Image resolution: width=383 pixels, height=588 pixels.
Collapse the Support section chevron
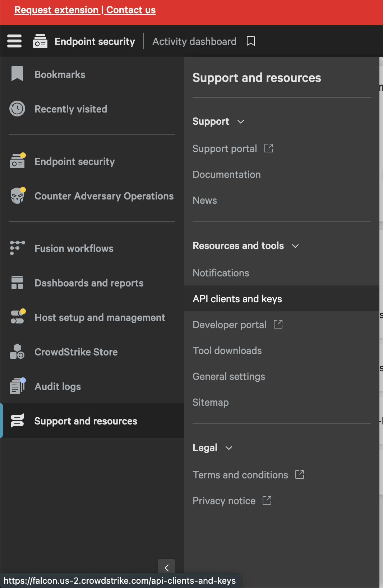(x=241, y=122)
